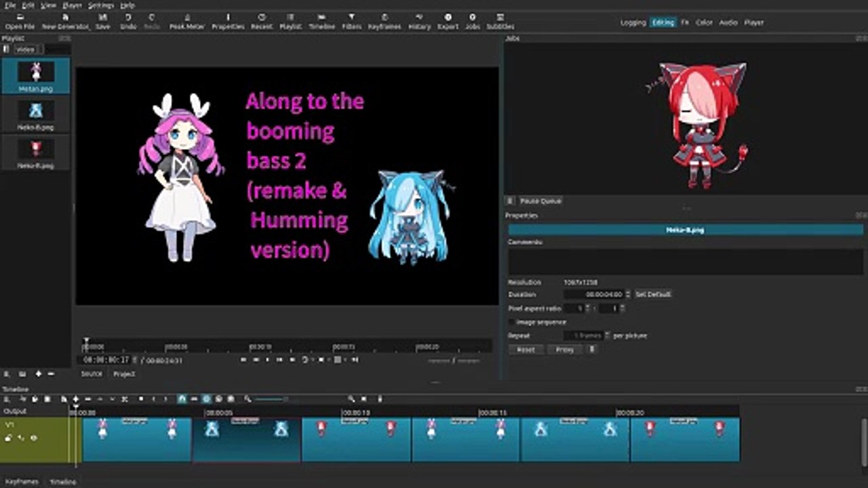Step the Duration value spinner
The height and width of the screenshot is (488, 868).
627,294
